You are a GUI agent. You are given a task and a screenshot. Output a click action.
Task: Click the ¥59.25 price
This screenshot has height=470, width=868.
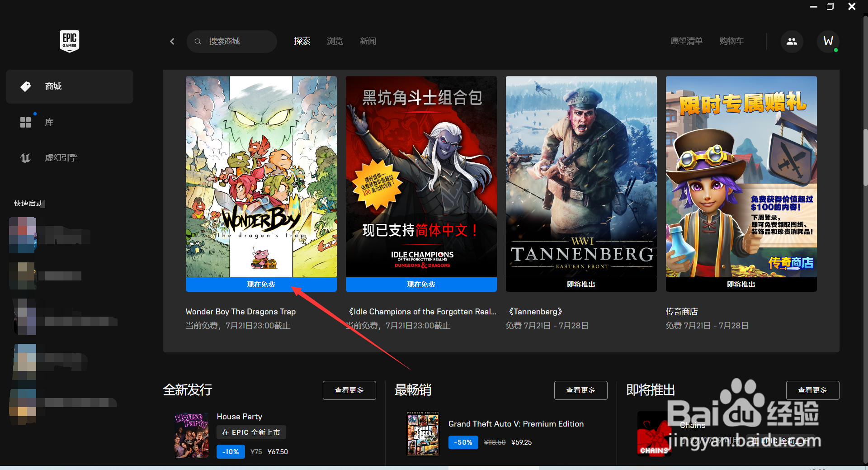[x=521, y=442]
